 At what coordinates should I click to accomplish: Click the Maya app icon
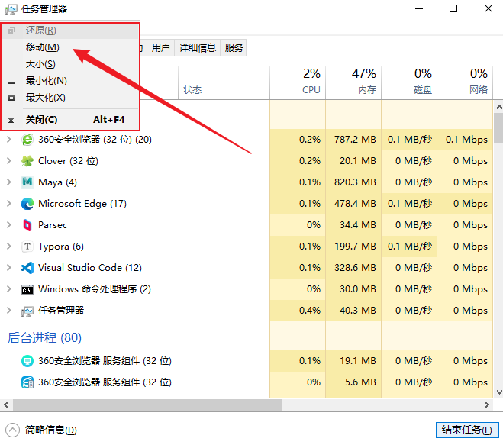[27, 182]
